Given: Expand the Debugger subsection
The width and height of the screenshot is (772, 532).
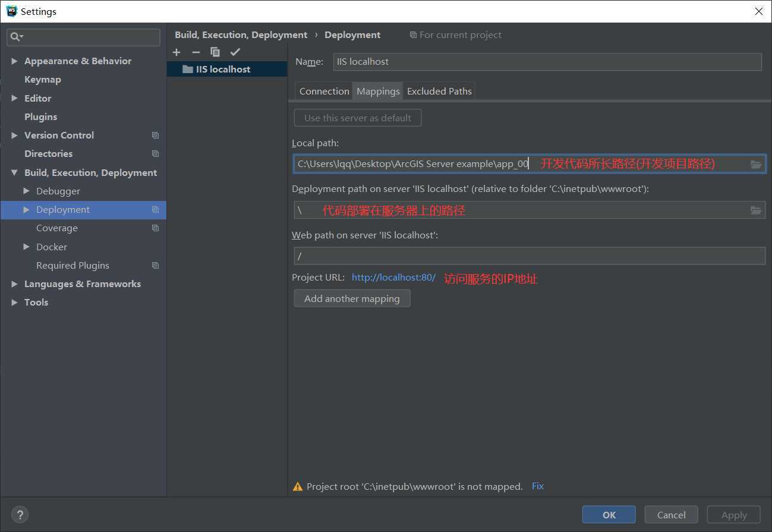Looking at the screenshot, I should [26, 191].
